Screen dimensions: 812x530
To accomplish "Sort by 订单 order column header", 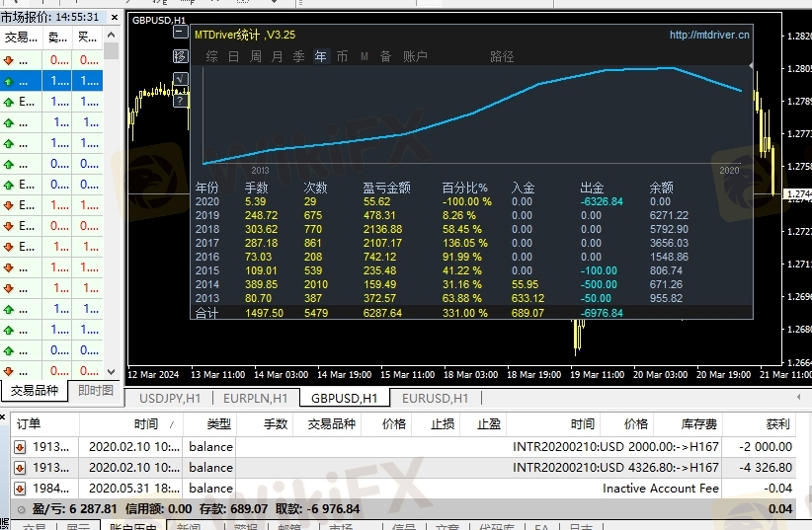I will click(29, 423).
